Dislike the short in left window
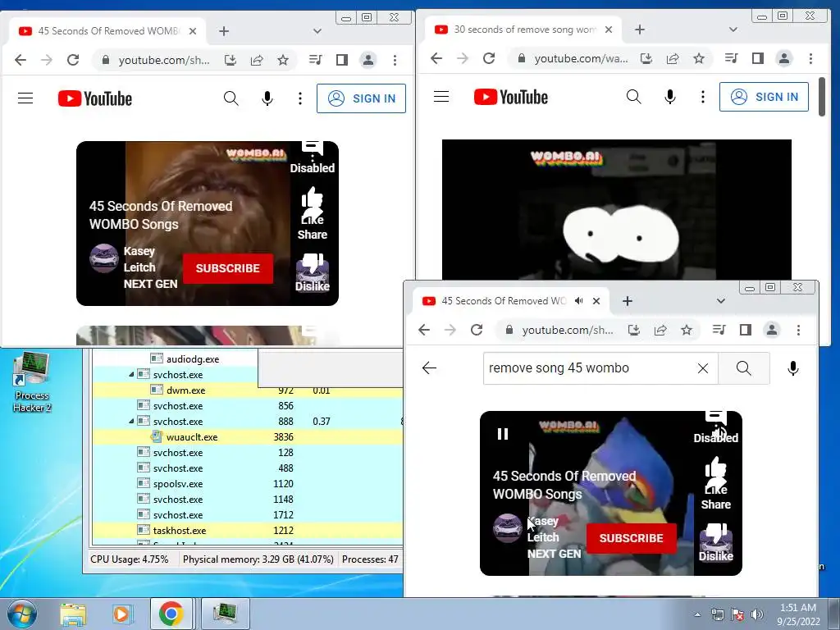This screenshot has width=840, height=630. [313, 272]
